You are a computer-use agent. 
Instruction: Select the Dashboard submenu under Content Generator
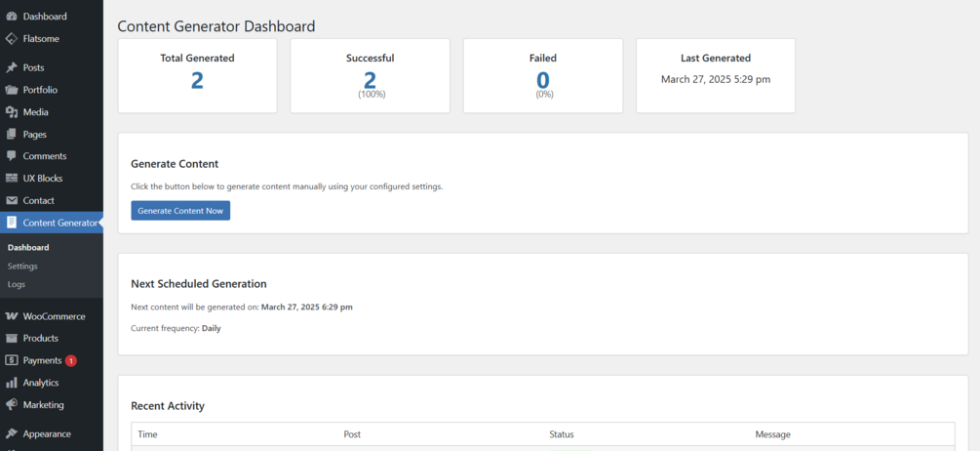28,247
